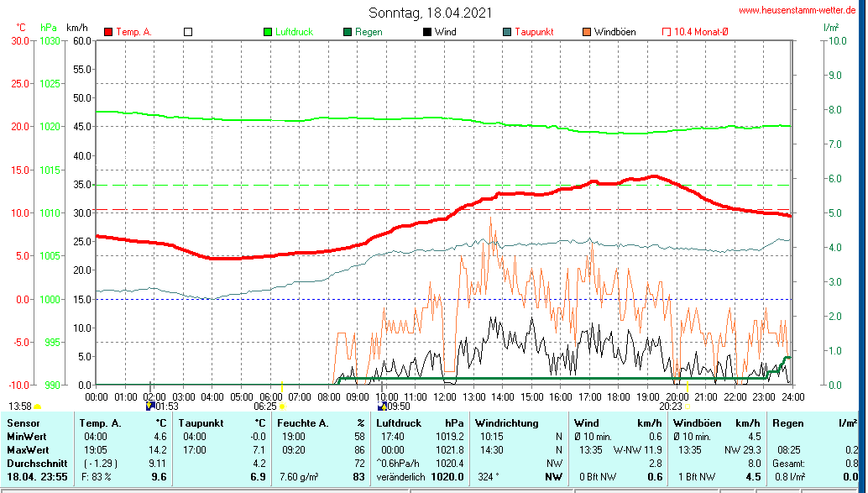
Task: Click the Luftdruck legend label
Action: pos(295,32)
